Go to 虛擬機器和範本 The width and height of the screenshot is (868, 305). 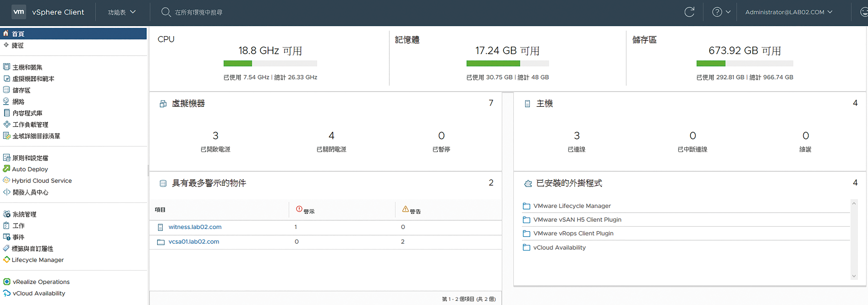(x=33, y=79)
